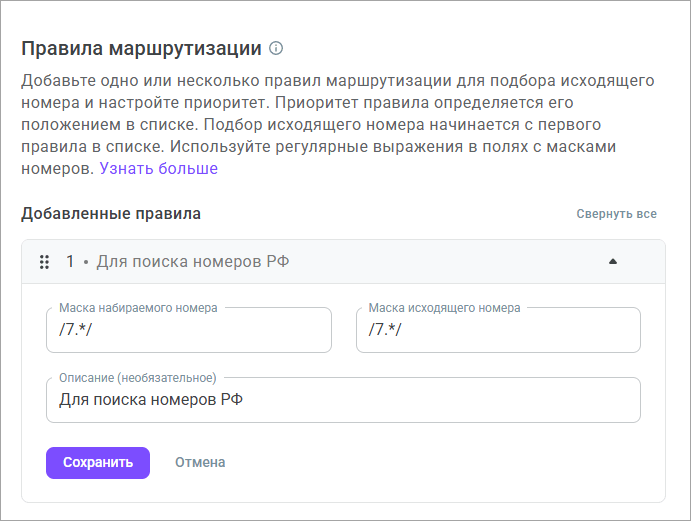Click the Маска набираемого номера floating label
691x521 pixels.
click(x=138, y=308)
